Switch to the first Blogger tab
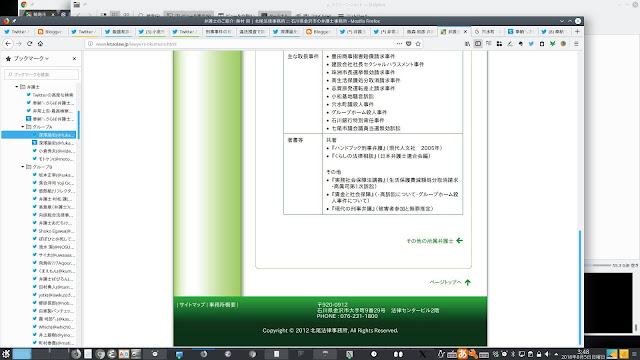This screenshot has height=360, width=640. tap(50, 31)
